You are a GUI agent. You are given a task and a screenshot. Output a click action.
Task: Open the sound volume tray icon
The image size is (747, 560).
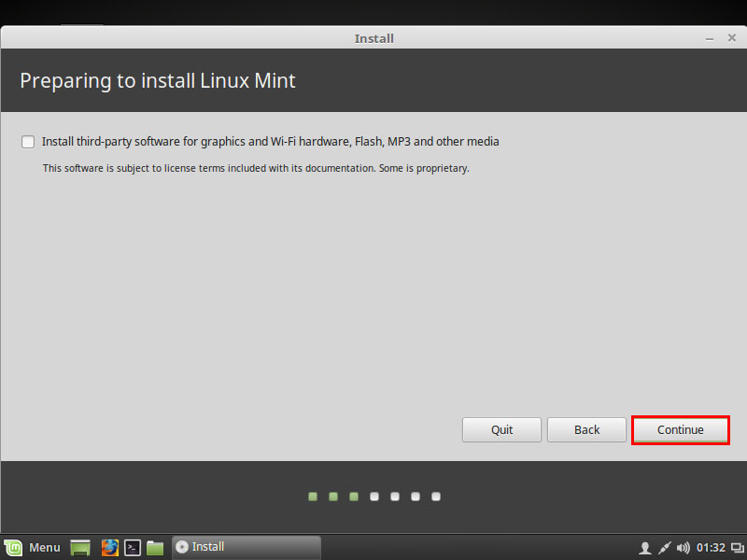click(684, 548)
